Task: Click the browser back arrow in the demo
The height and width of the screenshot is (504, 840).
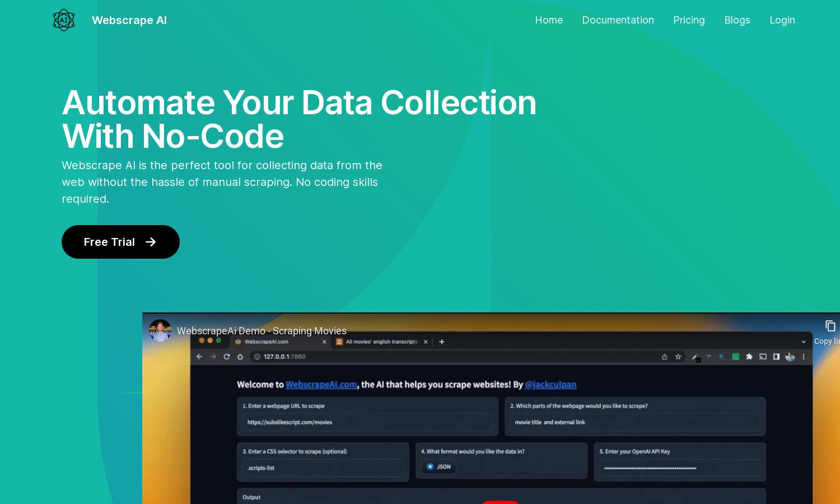Action: 199,357
